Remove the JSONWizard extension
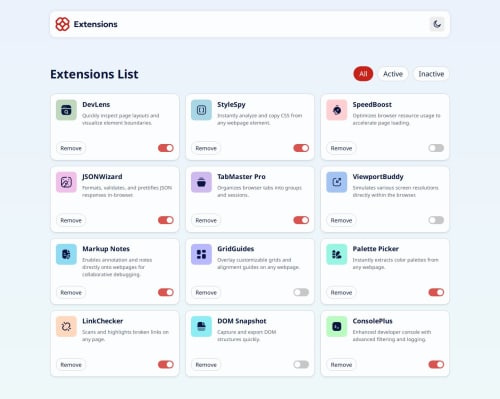This screenshot has height=399, width=500. (71, 220)
